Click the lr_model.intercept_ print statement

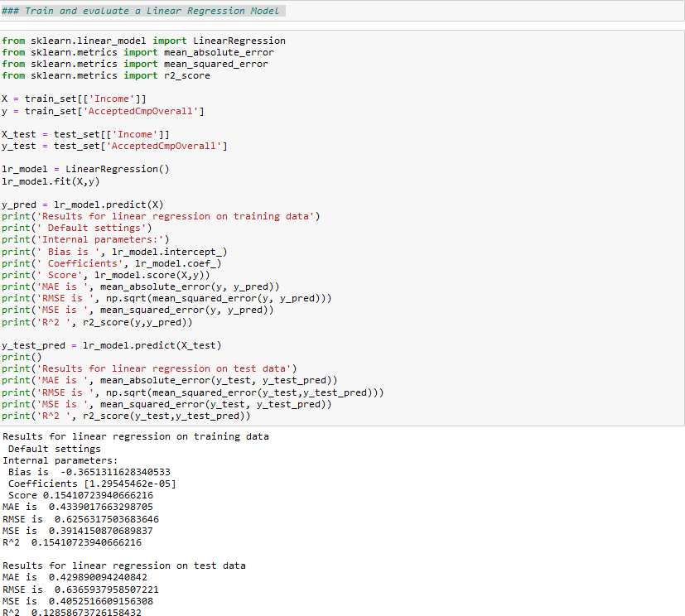pyautogui.click(x=114, y=251)
